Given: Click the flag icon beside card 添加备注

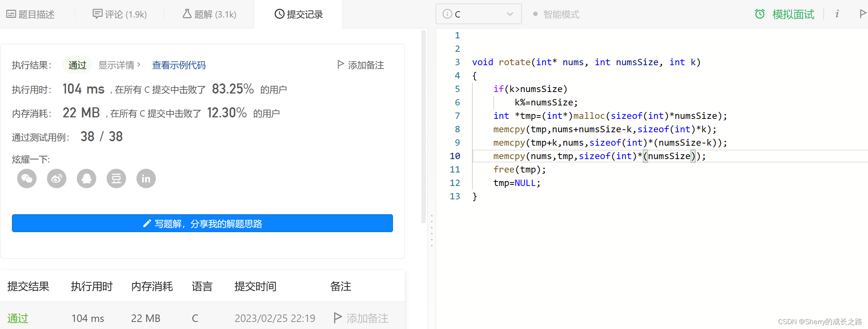Looking at the screenshot, I should [x=340, y=64].
